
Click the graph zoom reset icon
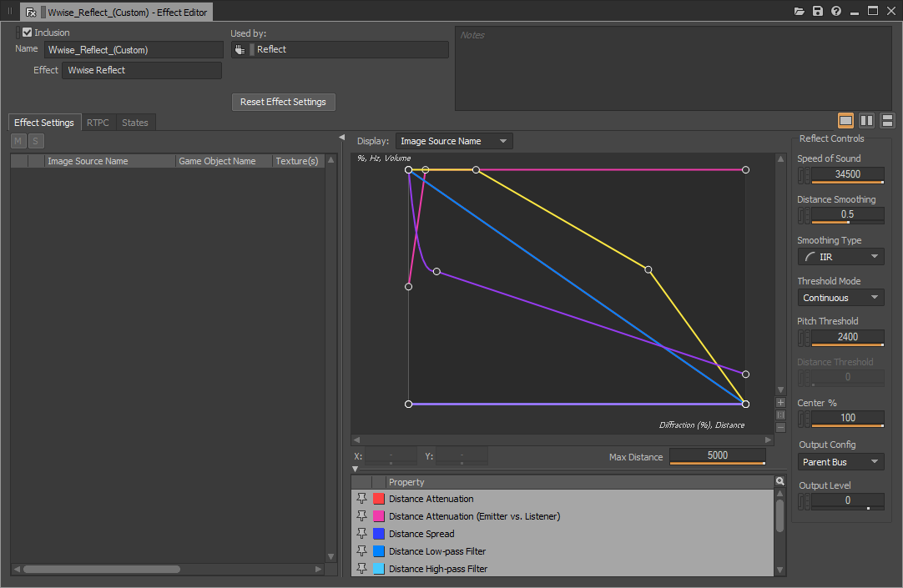[780, 415]
